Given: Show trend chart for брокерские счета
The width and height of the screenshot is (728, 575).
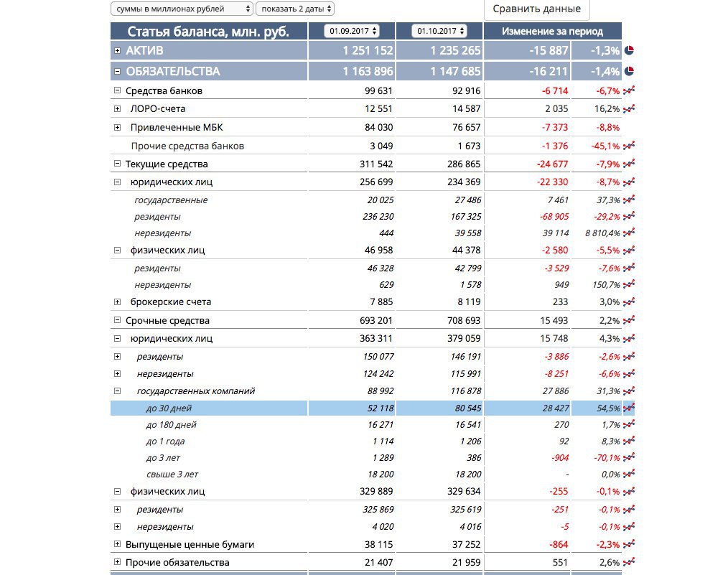Looking at the screenshot, I should [x=629, y=301].
